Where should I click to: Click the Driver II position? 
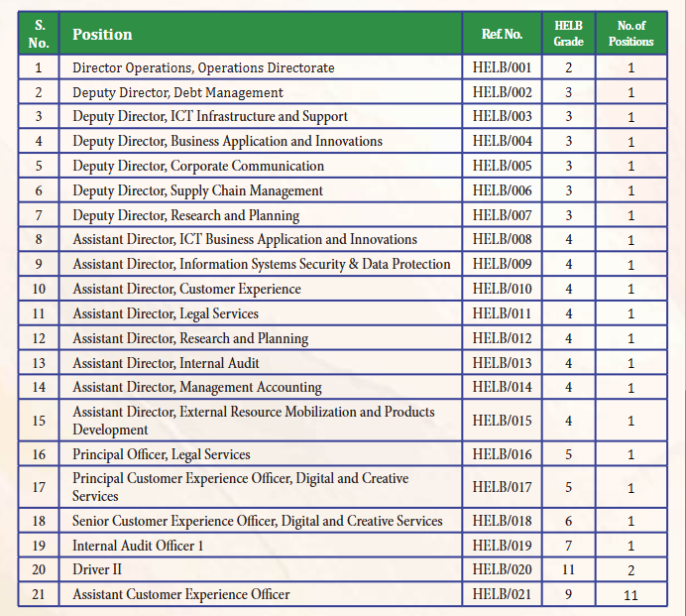click(x=96, y=570)
